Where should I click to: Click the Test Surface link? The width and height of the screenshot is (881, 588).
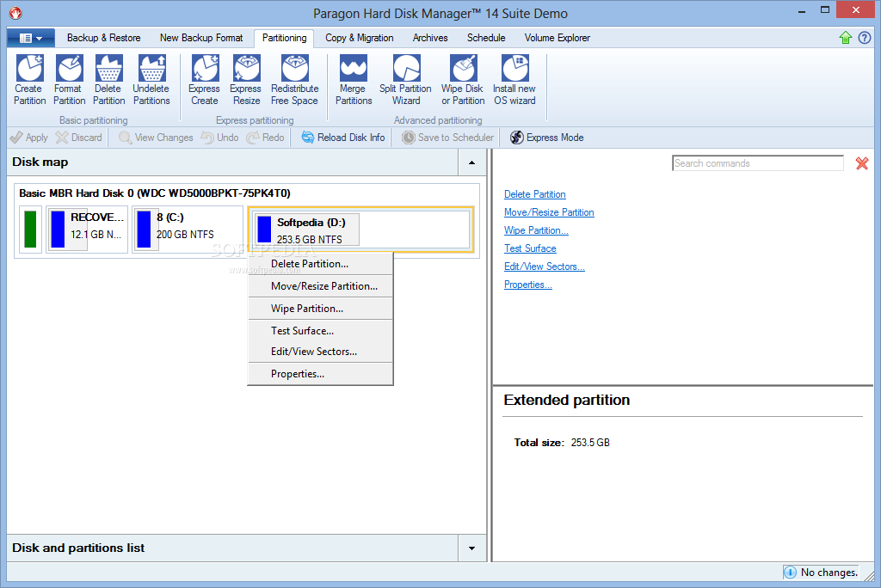[x=530, y=248]
